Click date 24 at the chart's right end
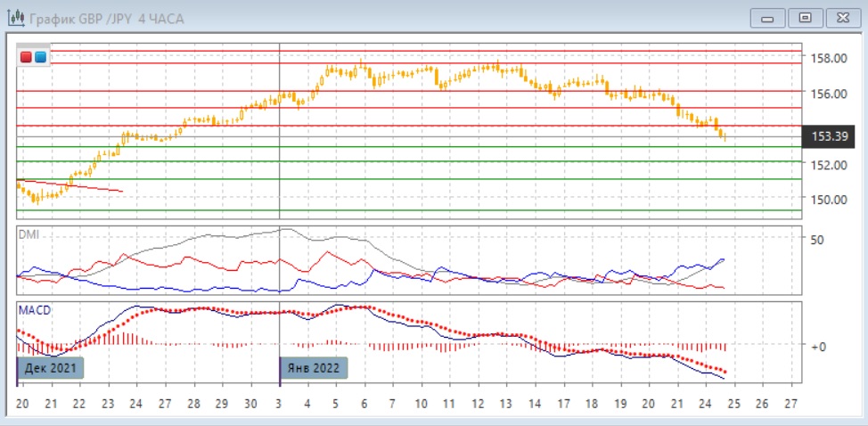This screenshot has width=868, height=426. [707, 404]
